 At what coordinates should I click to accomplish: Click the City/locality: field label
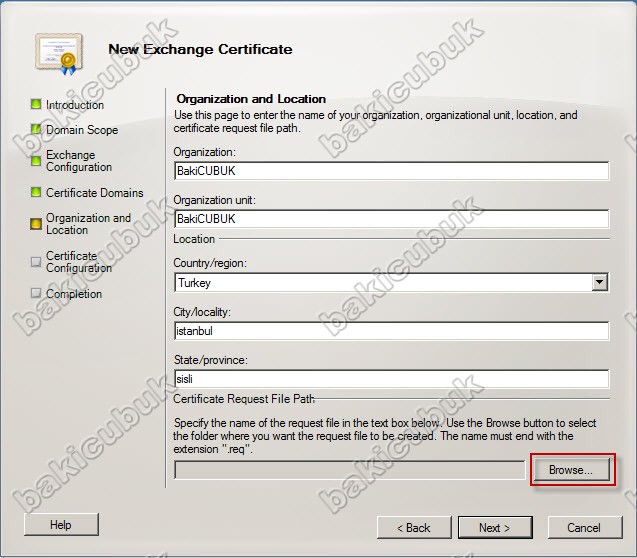(x=202, y=312)
